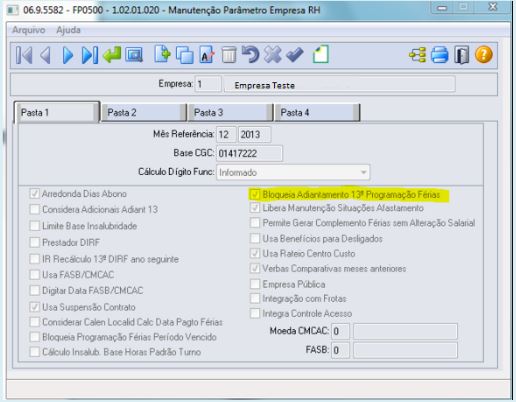The image size is (516, 402).
Task: Add a new record icon
Action: tap(162, 54)
